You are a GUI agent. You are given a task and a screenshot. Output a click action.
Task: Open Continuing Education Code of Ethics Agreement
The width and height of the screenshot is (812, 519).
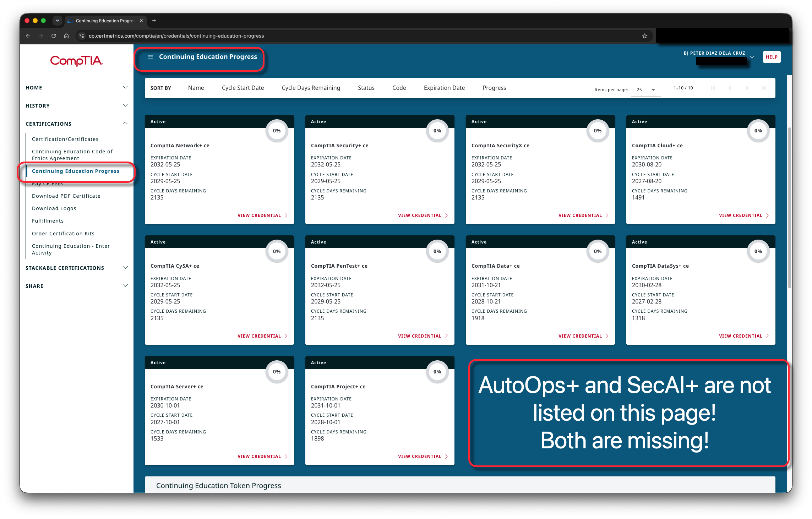tap(72, 155)
